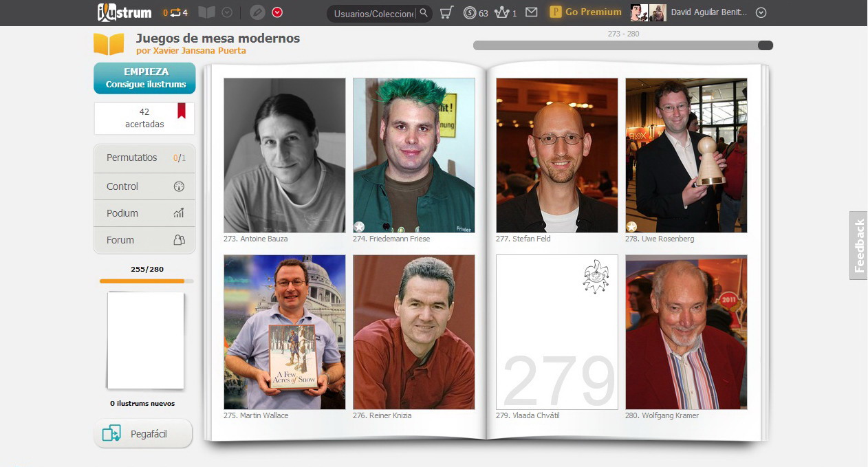This screenshot has height=467, width=868.
Task: Click the open book icon in top bar
Action: (206, 12)
